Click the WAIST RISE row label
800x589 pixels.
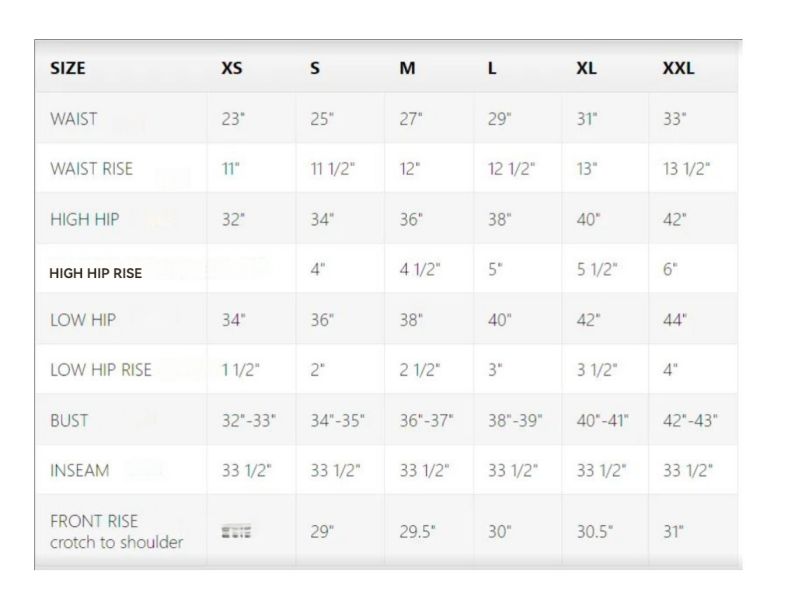point(91,168)
